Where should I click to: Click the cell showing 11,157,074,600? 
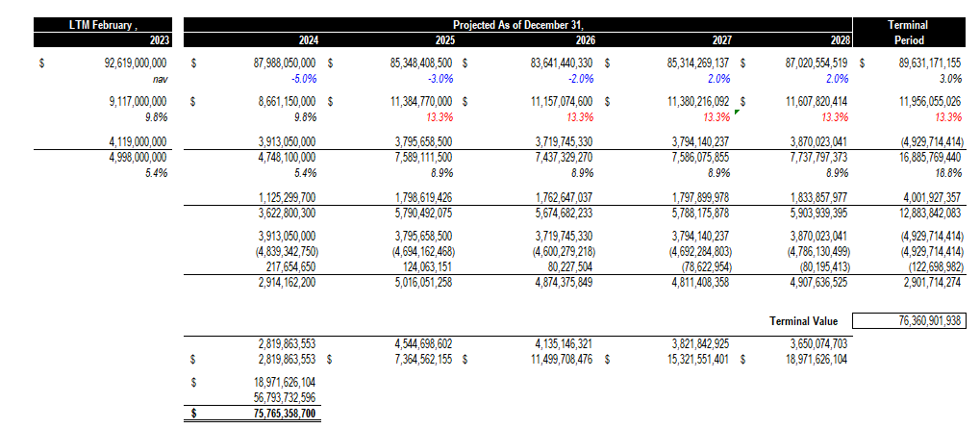pyautogui.click(x=562, y=101)
